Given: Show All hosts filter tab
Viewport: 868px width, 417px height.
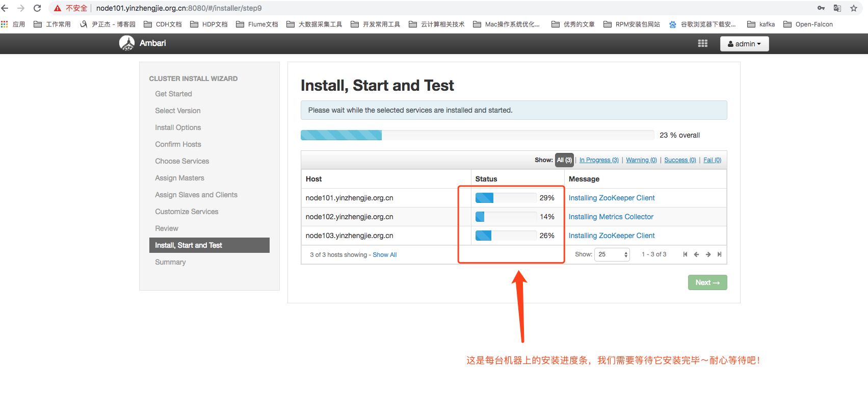Looking at the screenshot, I should pos(564,160).
